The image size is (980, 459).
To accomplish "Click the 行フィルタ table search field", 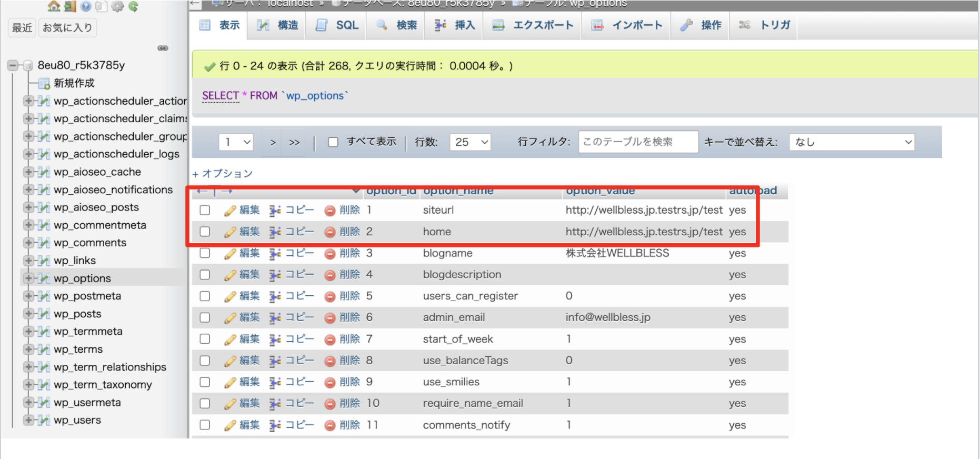I will [638, 142].
